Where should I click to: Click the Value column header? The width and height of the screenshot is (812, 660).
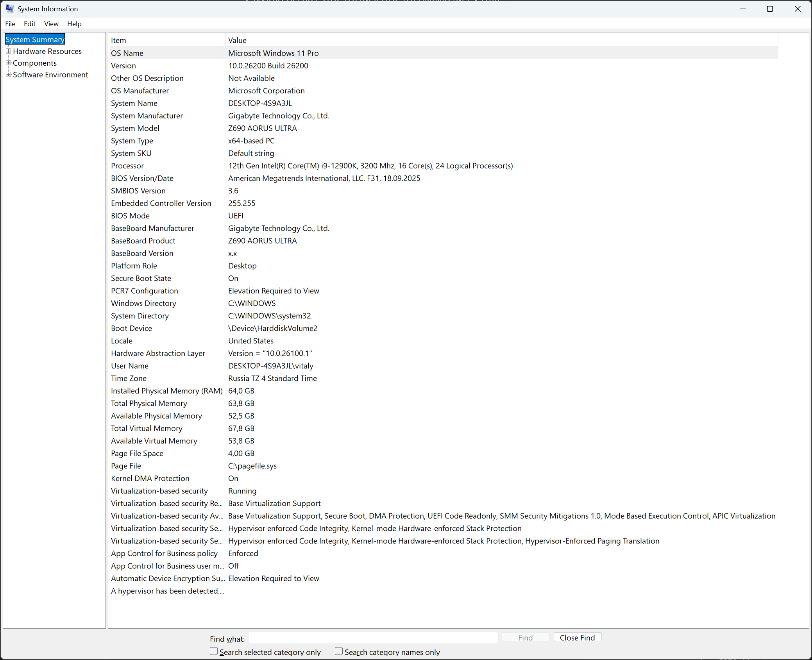(237, 40)
